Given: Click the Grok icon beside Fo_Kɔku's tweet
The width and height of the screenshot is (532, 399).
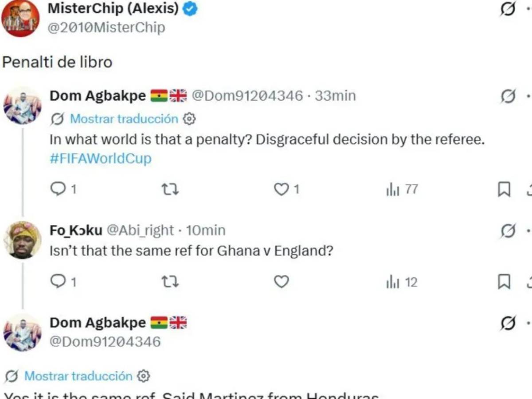Looking at the screenshot, I should pyautogui.click(x=508, y=231).
